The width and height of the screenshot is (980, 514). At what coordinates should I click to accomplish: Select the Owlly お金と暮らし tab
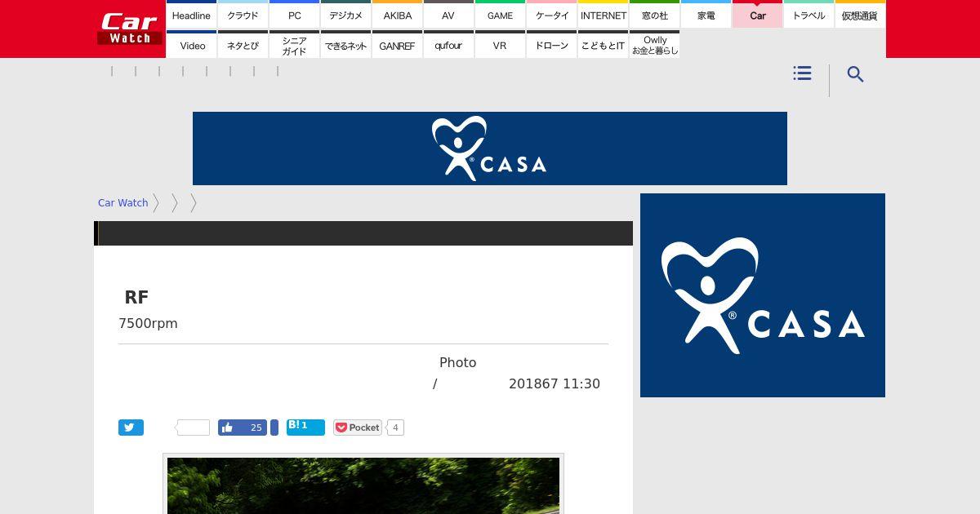[x=654, y=45]
